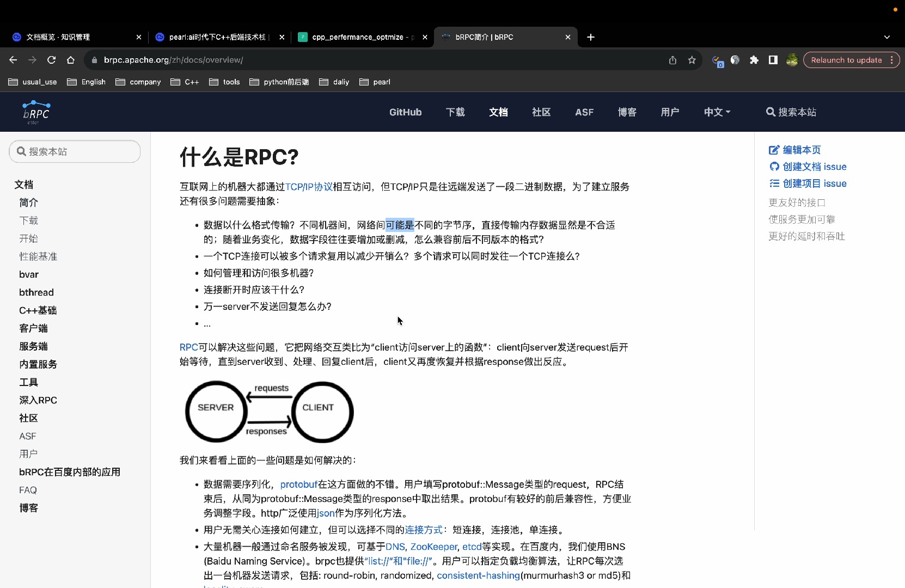
Task: Open the user profile avatar
Action: [792, 60]
